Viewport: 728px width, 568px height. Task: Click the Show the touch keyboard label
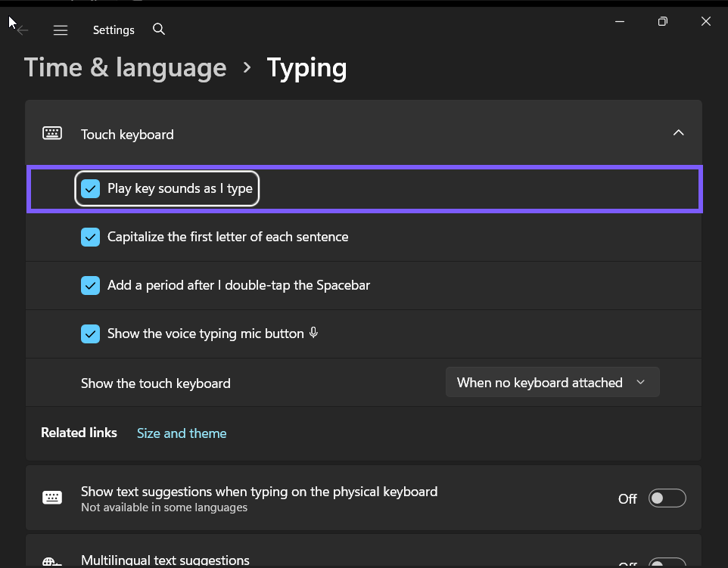[x=156, y=383]
